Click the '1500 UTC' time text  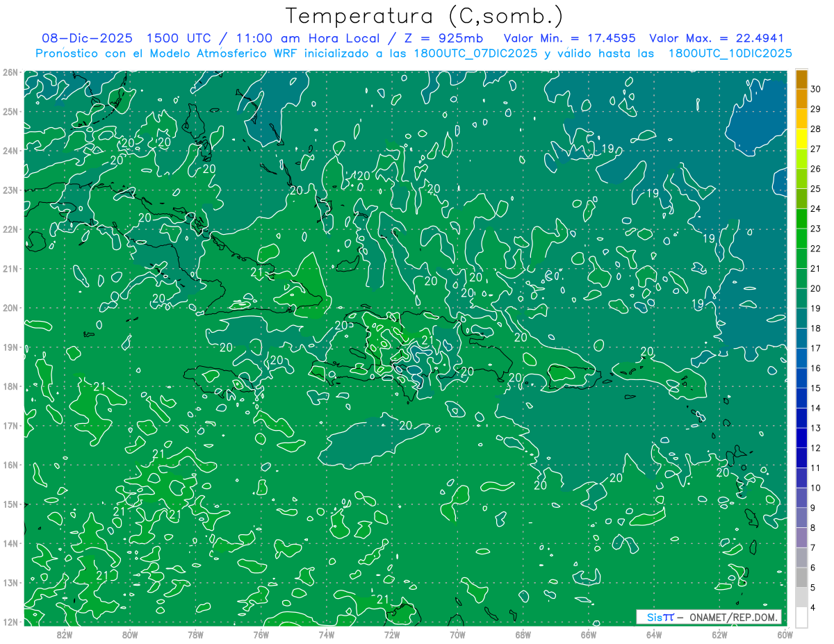[x=180, y=38]
